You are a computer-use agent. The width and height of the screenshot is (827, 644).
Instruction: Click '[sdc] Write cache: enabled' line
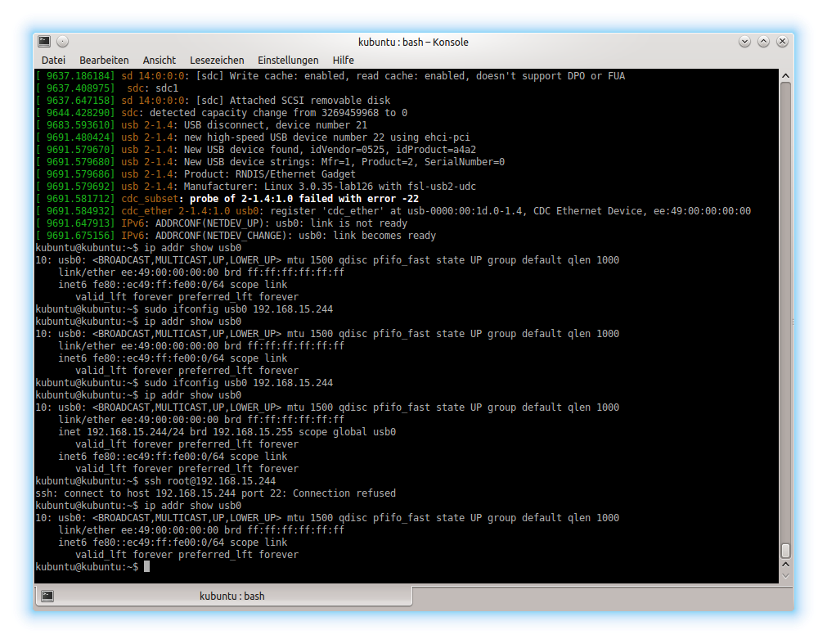pyautogui.click(x=411, y=76)
